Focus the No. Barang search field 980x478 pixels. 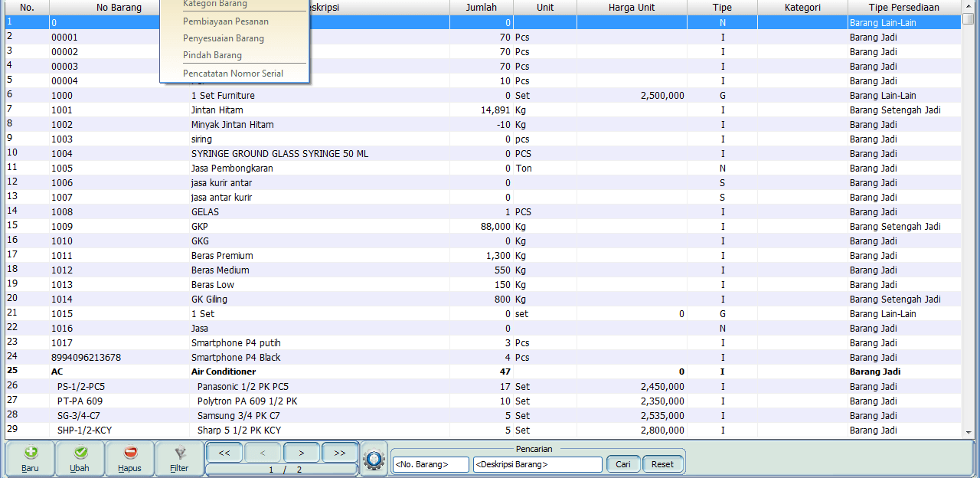(x=430, y=464)
